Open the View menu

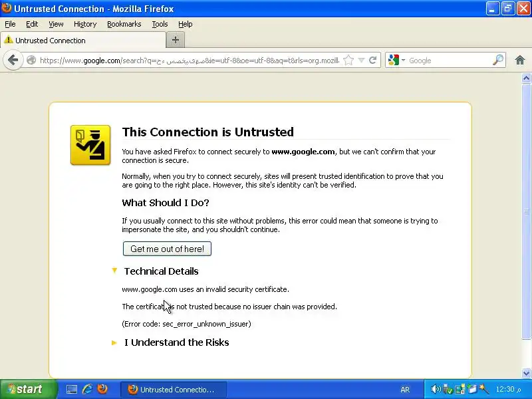coord(56,24)
